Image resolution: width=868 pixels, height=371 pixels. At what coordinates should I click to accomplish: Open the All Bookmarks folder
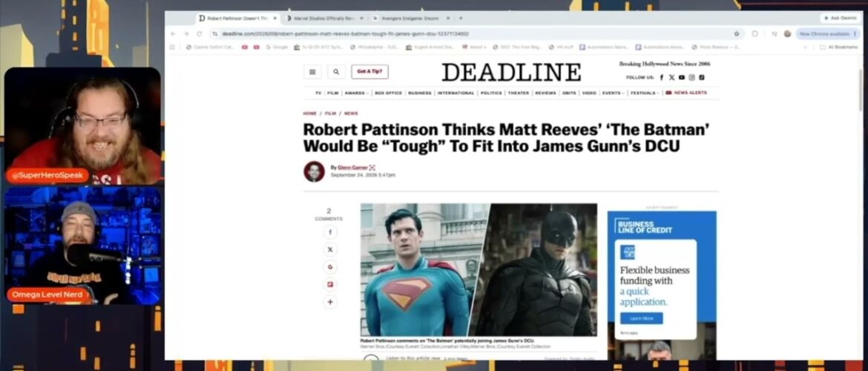pyautogui.click(x=838, y=47)
